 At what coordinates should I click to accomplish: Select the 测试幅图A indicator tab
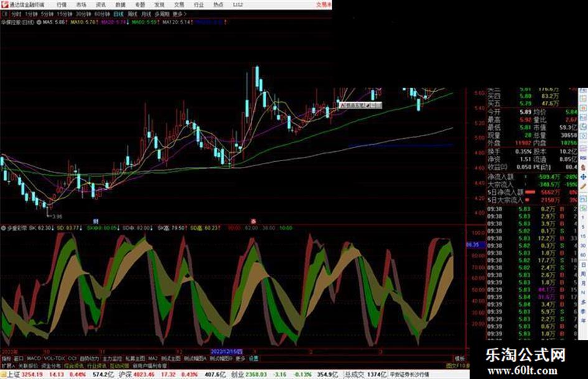tap(195, 358)
